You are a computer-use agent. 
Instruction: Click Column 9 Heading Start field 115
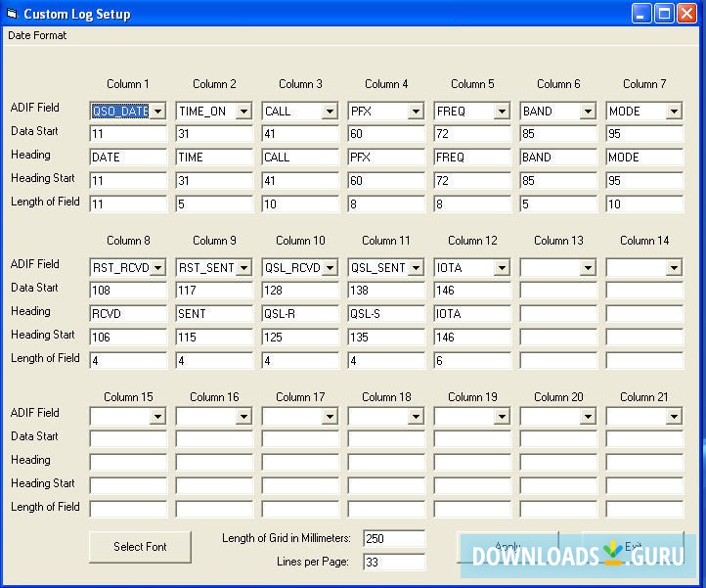click(x=214, y=337)
